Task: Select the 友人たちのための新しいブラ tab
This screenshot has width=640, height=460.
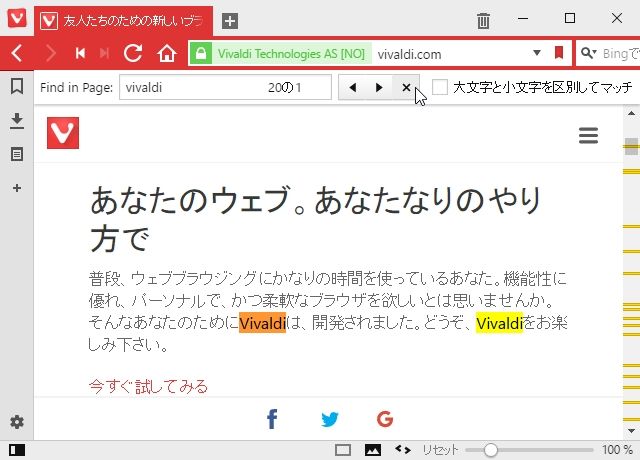Action: pos(123,21)
